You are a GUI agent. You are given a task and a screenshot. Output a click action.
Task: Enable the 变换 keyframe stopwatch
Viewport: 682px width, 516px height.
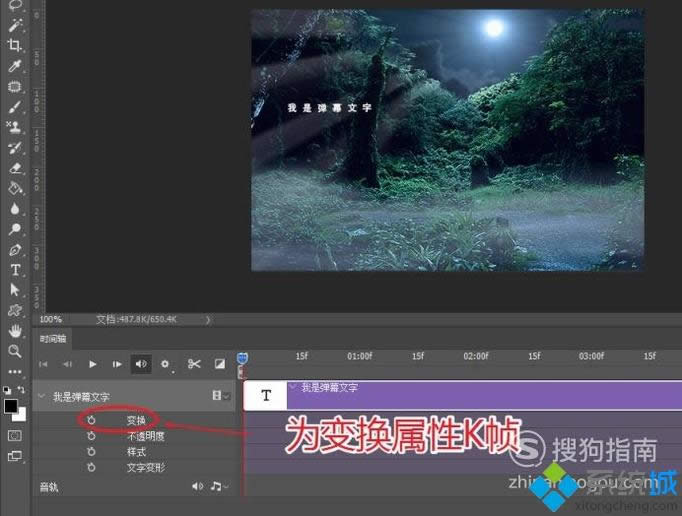91,420
